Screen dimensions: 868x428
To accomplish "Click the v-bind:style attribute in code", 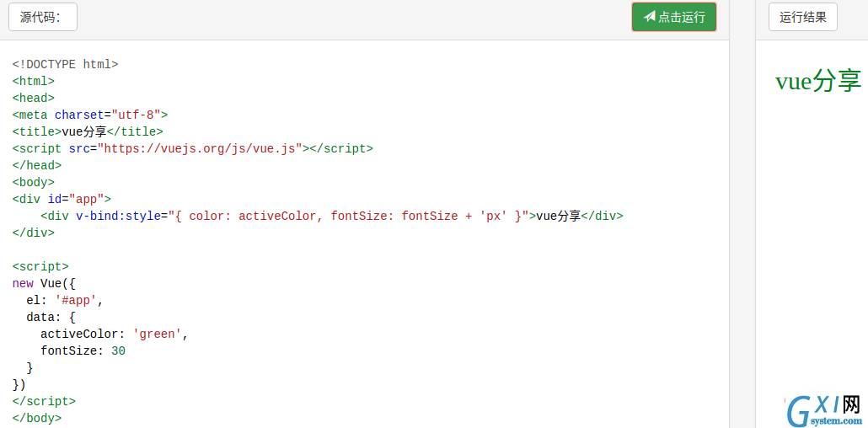I will click(x=118, y=216).
